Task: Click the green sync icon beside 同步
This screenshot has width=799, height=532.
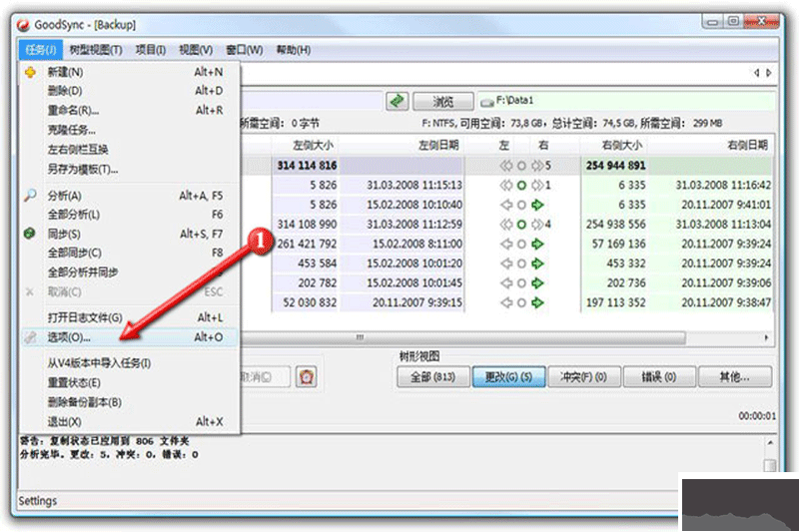Action: [x=30, y=234]
